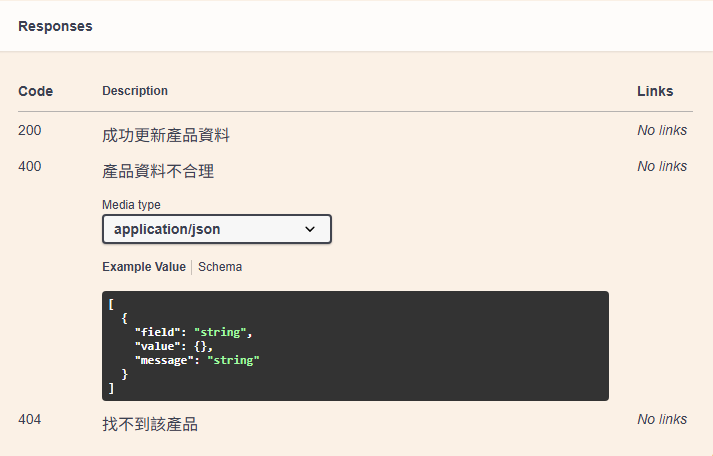Select the Example Value tab
713x456 pixels.
144,267
